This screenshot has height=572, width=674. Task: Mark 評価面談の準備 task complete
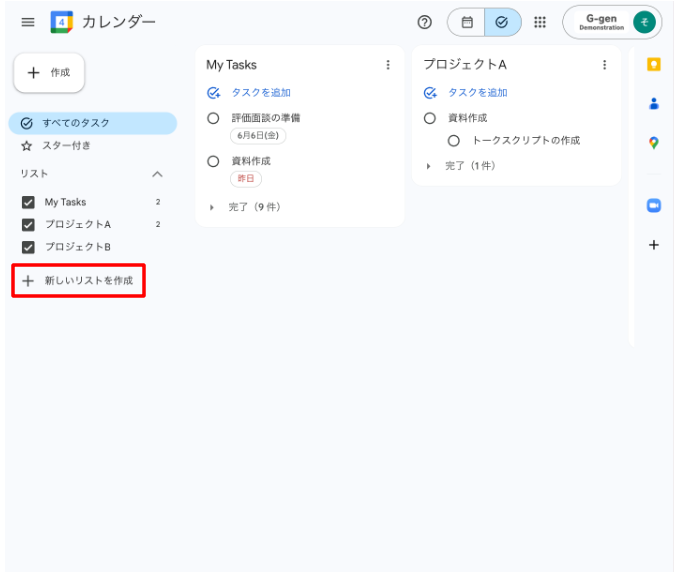(x=213, y=118)
